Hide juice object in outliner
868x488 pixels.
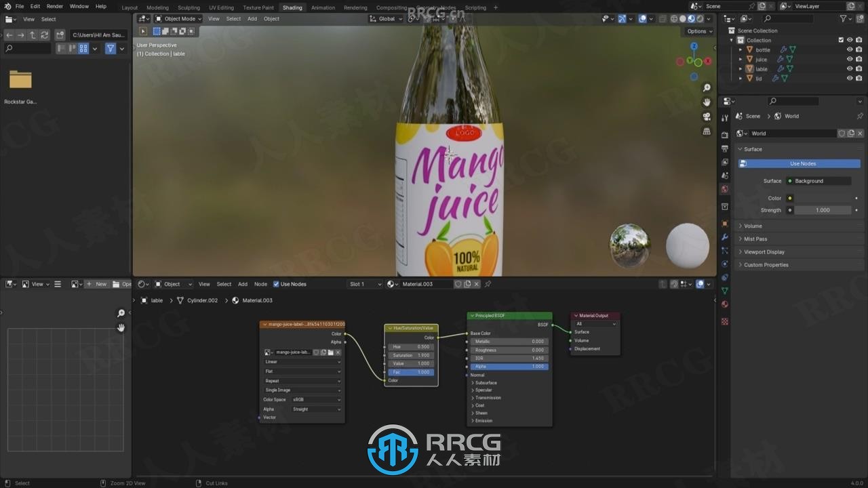click(x=850, y=59)
